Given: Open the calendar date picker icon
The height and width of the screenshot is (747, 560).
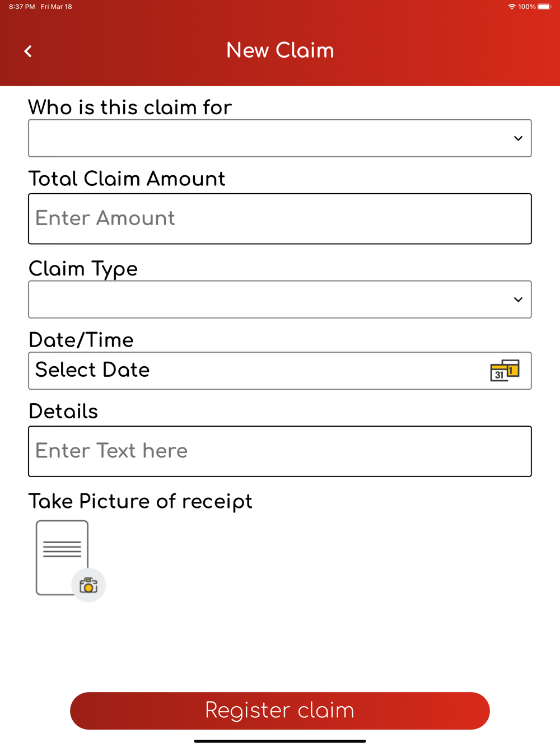Looking at the screenshot, I should (x=505, y=371).
